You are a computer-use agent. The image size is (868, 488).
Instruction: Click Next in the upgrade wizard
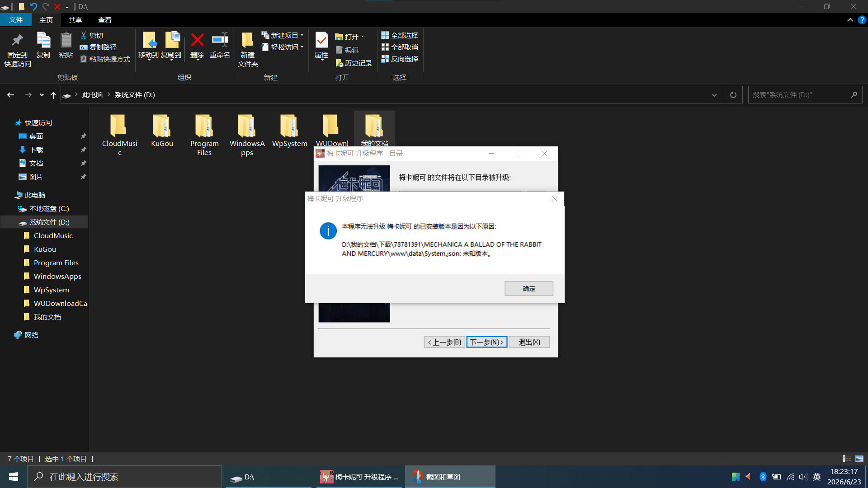pos(487,342)
